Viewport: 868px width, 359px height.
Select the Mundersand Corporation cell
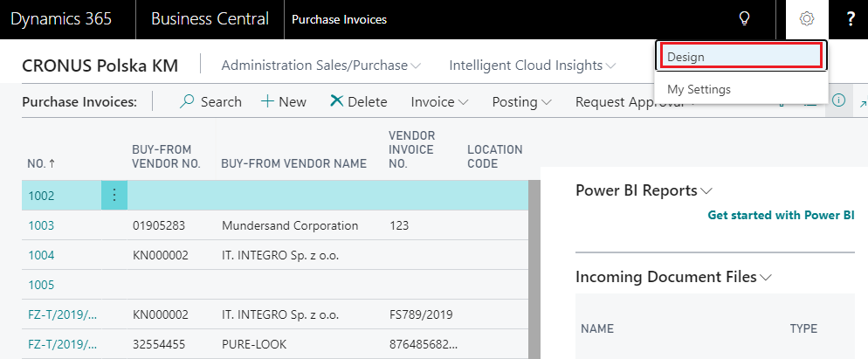tap(290, 225)
